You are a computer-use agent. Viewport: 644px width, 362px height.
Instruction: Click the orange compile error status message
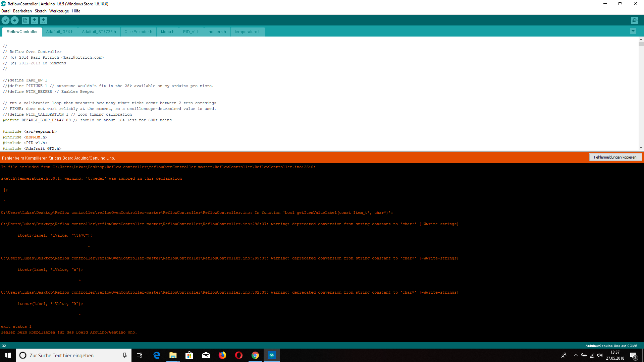(58, 158)
